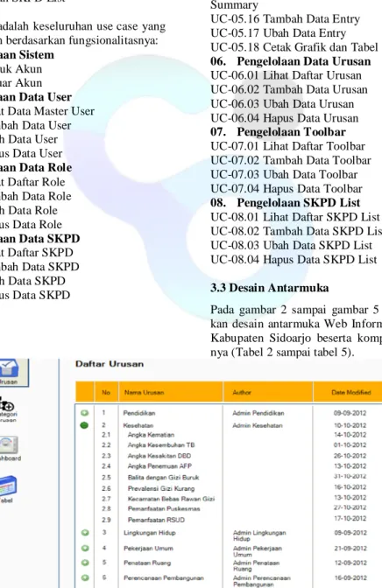Select the Prevalensi Gizi Kurang sub-row

click(x=161, y=488)
